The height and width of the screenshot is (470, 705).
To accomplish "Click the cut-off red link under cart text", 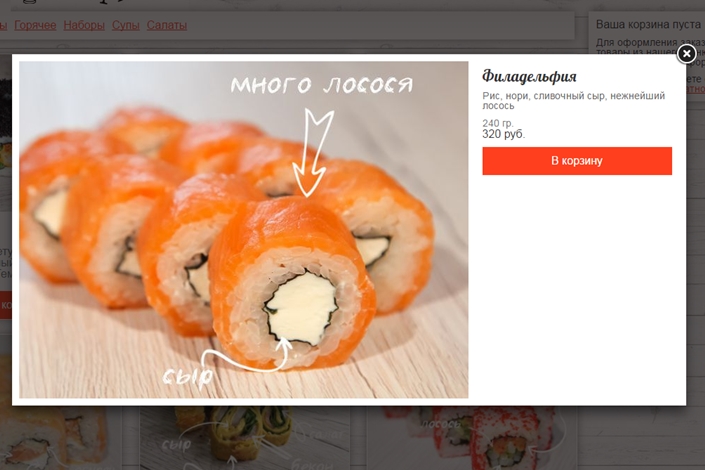I will [696, 89].
